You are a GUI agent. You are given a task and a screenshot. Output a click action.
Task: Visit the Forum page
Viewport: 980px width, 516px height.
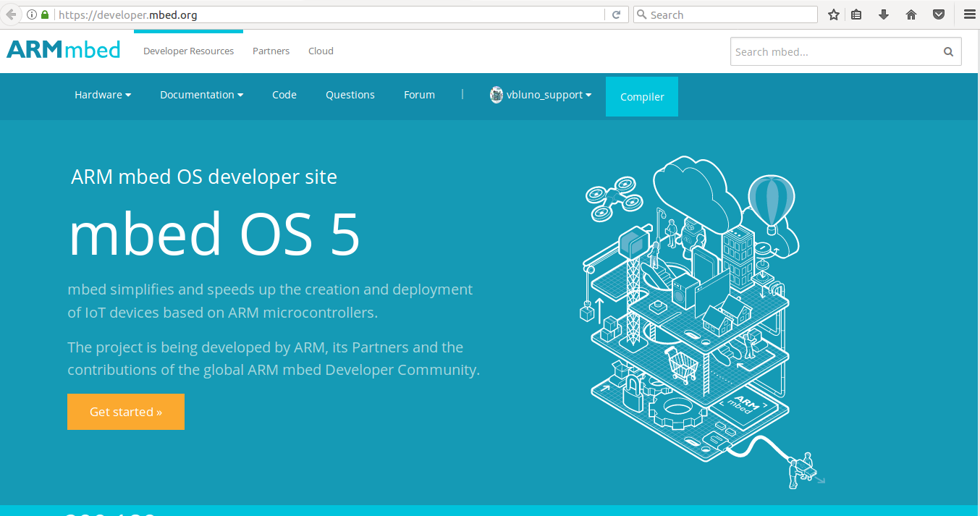[419, 95]
